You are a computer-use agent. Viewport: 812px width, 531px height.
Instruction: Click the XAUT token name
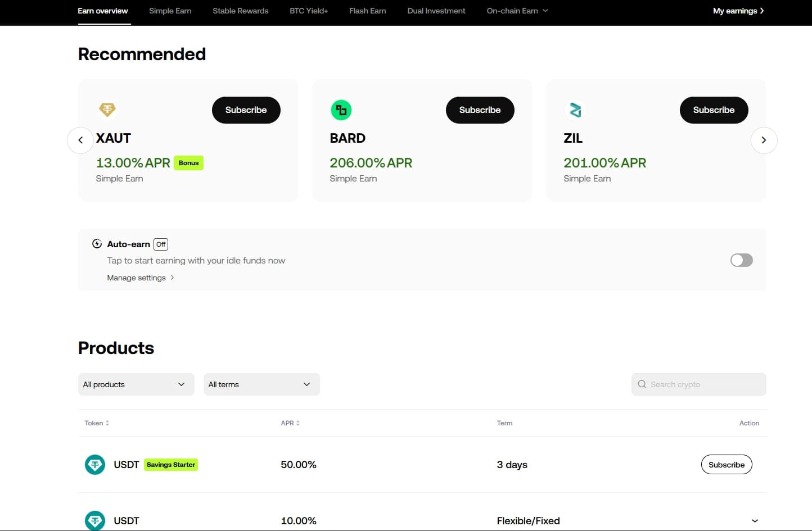[x=114, y=138]
